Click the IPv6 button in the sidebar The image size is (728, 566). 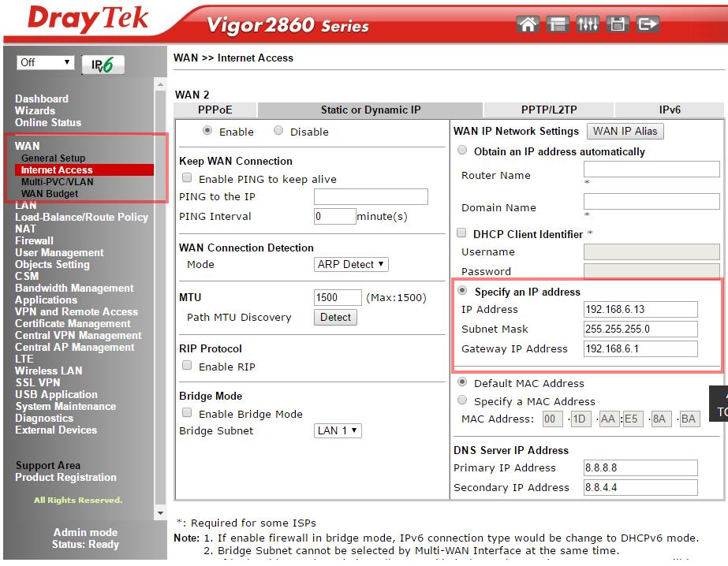coord(103,65)
